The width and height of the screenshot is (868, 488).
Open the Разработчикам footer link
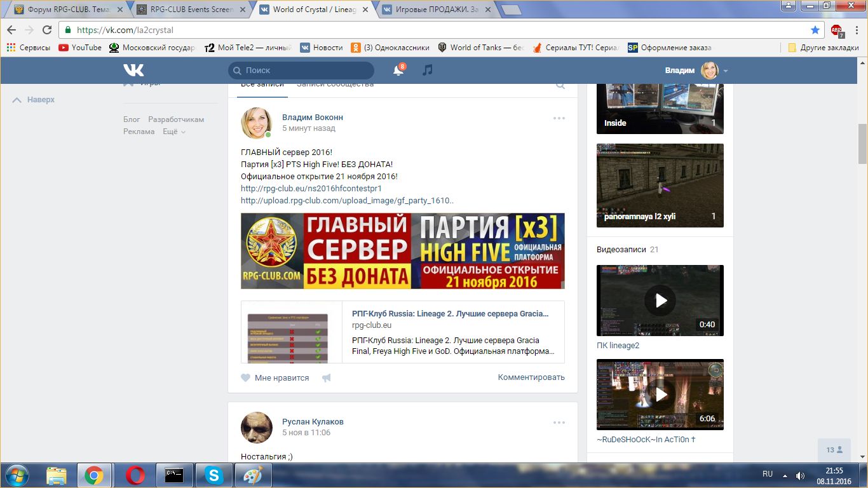click(176, 119)
